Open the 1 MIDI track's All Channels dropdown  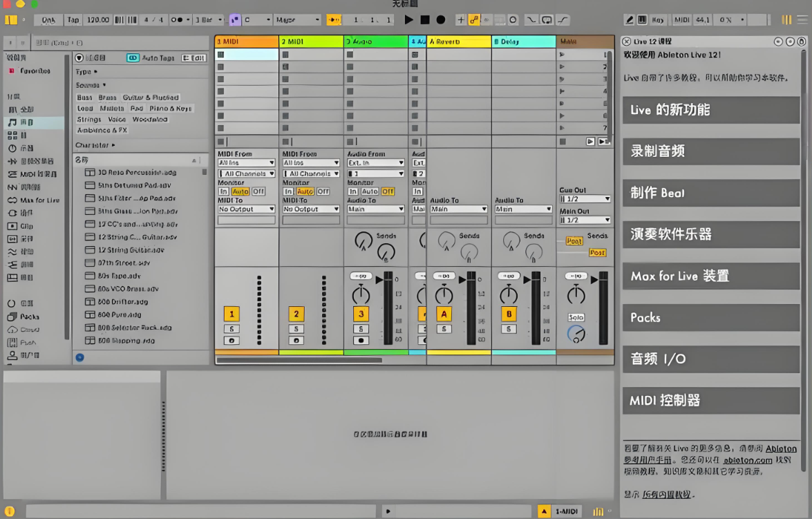[247, 173]
